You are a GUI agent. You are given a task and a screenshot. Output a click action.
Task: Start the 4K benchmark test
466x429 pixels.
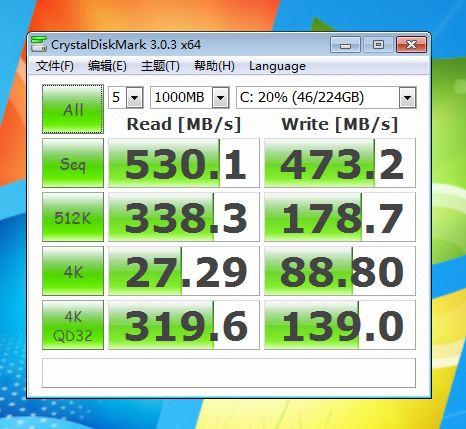[73, 271]
